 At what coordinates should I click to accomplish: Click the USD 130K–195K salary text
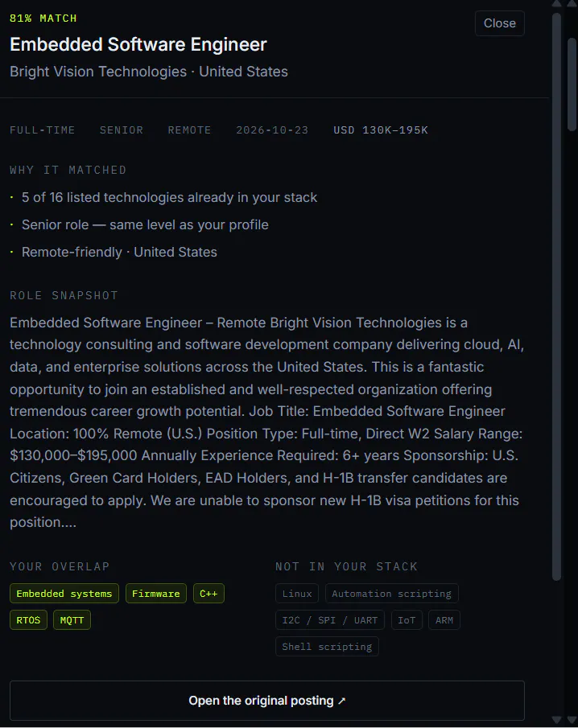coord(381,130)
